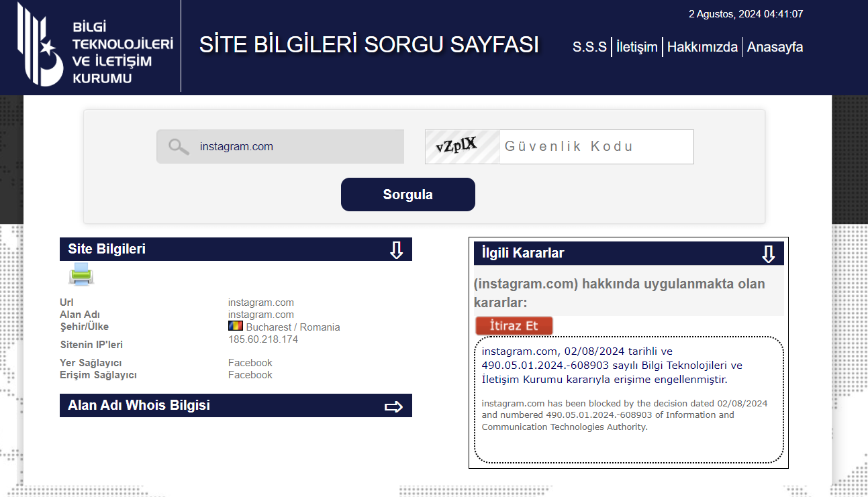The width and height of the screenshot is (868, 497).
Task: Click the Bucharest / Romania location text
Action: (x=293, y=327)
